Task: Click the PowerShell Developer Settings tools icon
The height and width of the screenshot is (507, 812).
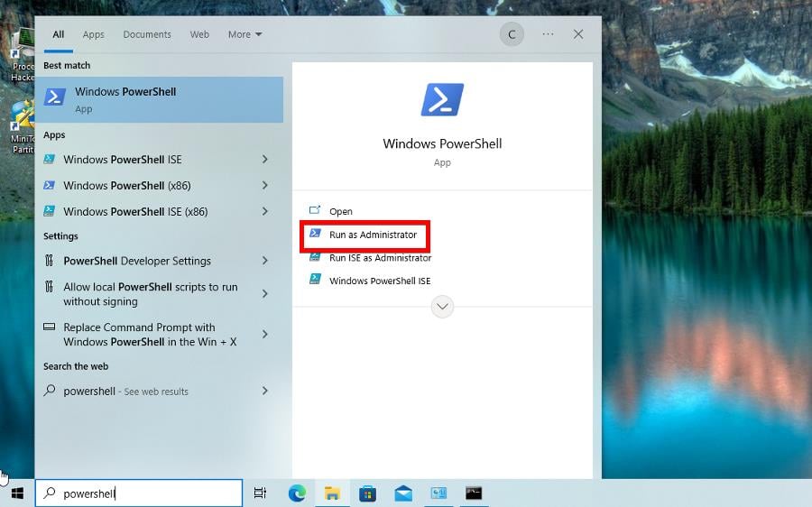Action: [50, 260]
